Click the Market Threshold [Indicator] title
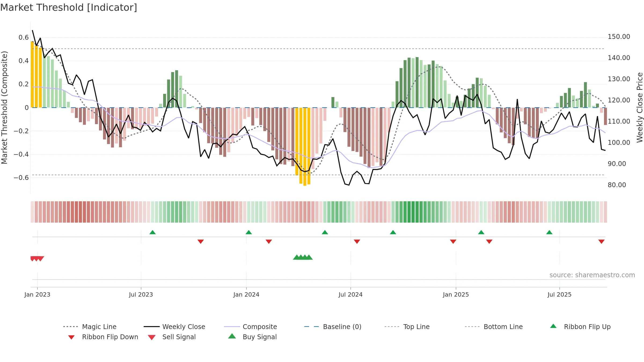This screenshot has height=362, width=644. 69,8
